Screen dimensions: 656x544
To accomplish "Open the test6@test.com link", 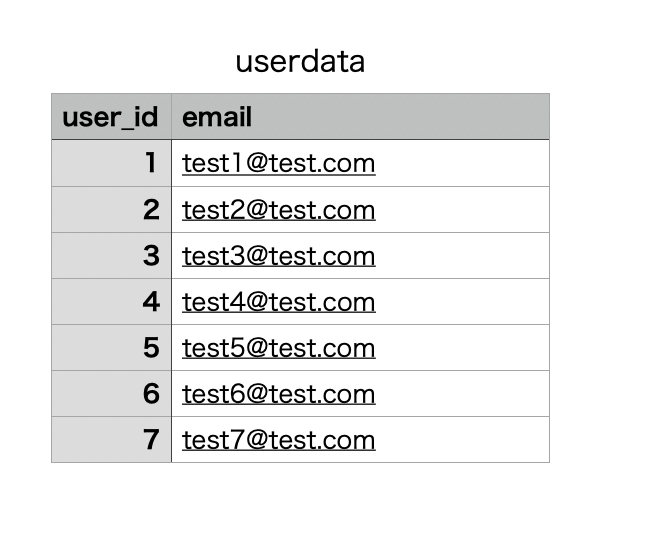I will tap(278, 394).
